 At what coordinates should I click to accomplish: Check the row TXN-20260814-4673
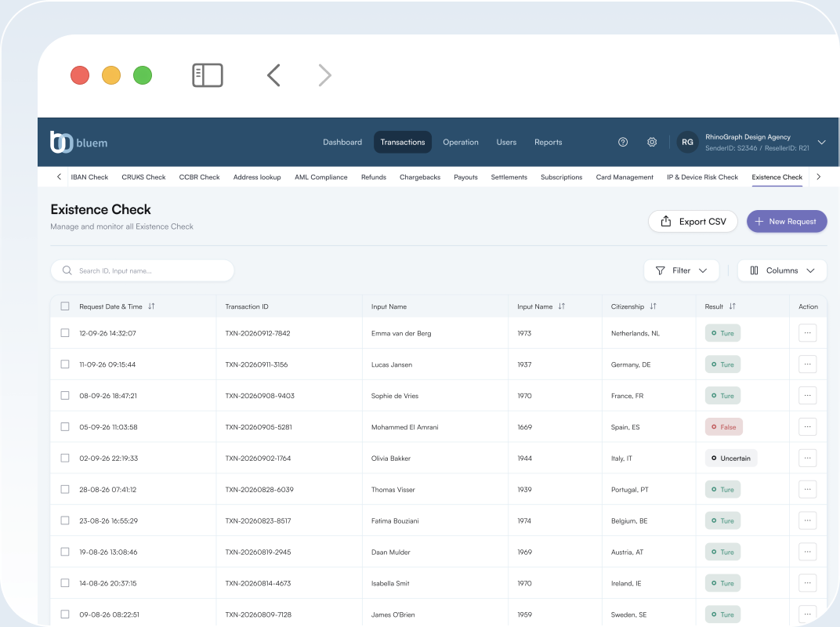65,583
